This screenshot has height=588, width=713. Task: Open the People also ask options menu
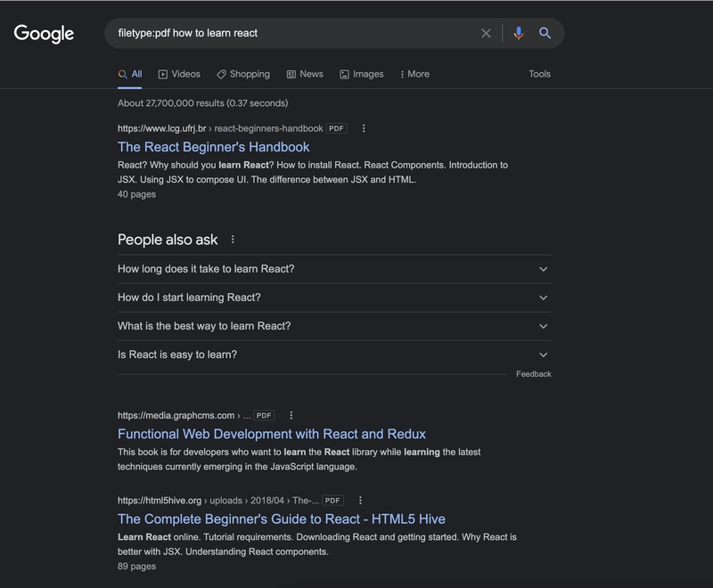(233, 240)
